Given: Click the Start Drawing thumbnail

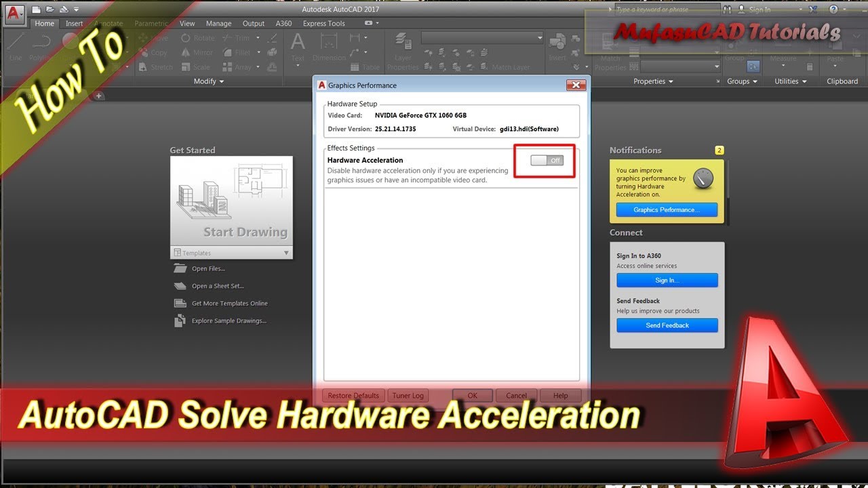Looking at the screenshot, I should 231,201.
